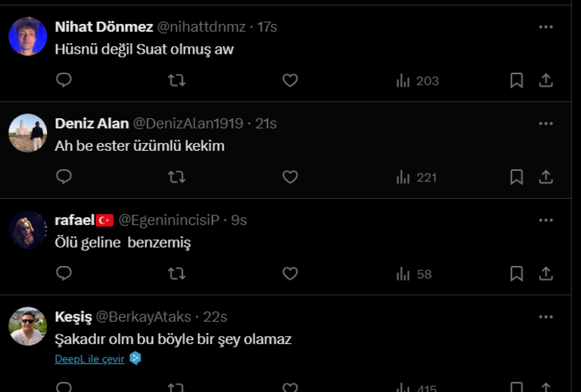Like rafael's 'Ölü geline benzemiş' tweet
The image size is (581, 392).
pos(290,273)
